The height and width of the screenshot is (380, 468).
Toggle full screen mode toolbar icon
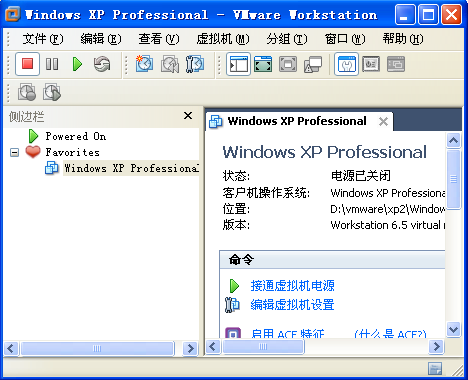(263, 64)
